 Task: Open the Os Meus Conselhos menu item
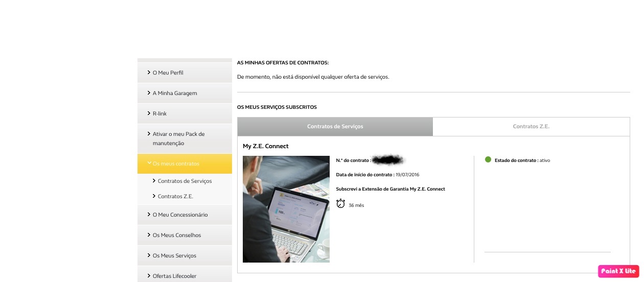pyautogui.click(x=177, y=235)
